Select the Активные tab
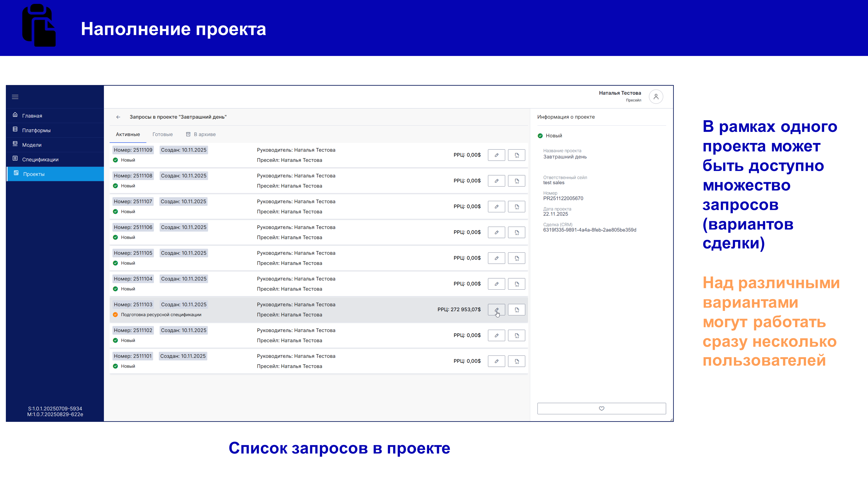 [x=128, y=134]
